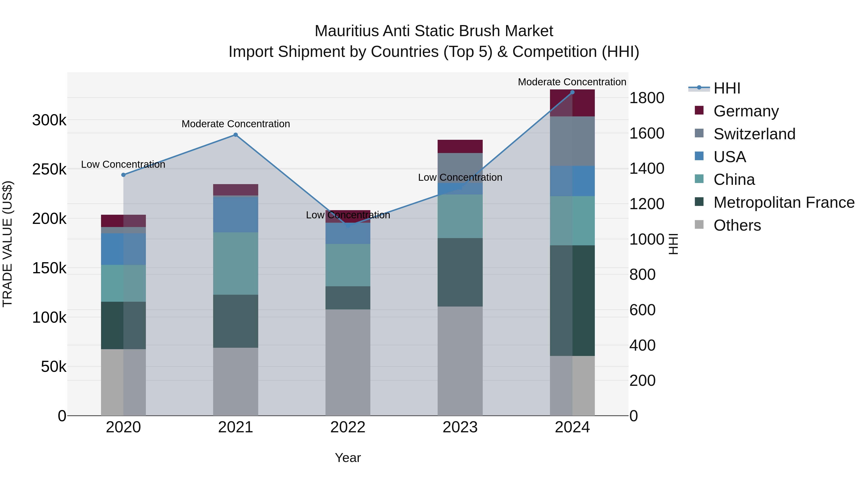Click the Others gray legend swatch
This screenshot has height=488, width=868.
[699, 224]
